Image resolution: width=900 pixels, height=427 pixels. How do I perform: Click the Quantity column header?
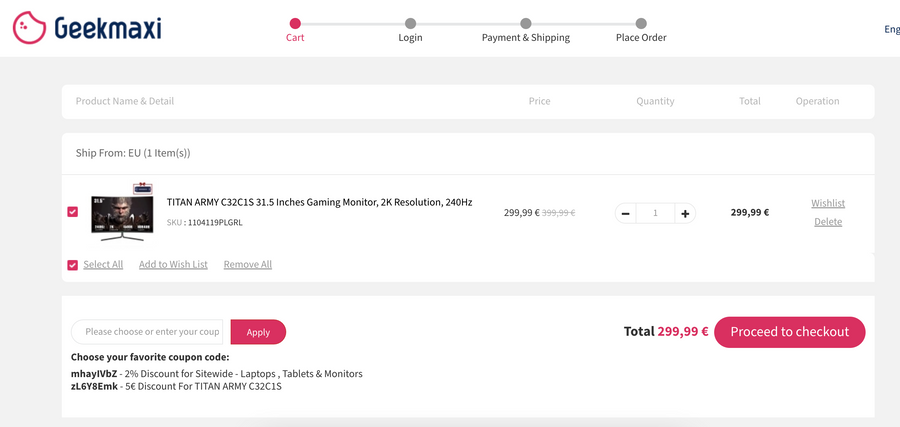(655, 101)
